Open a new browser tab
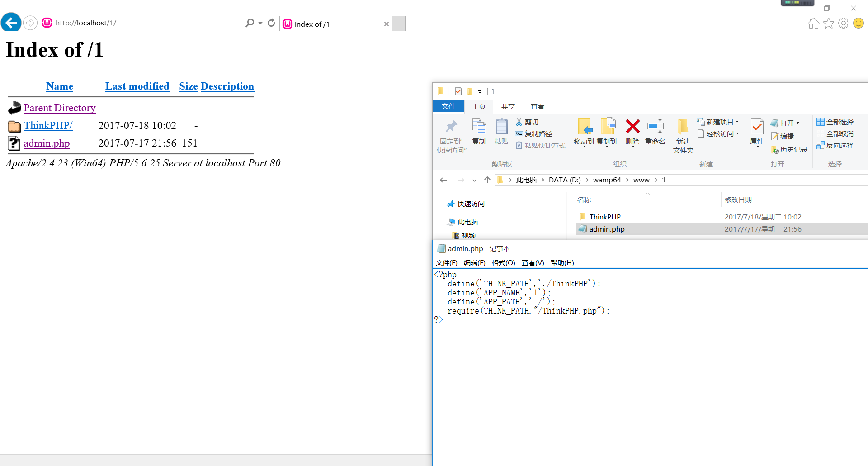 (x=399, y=24)
